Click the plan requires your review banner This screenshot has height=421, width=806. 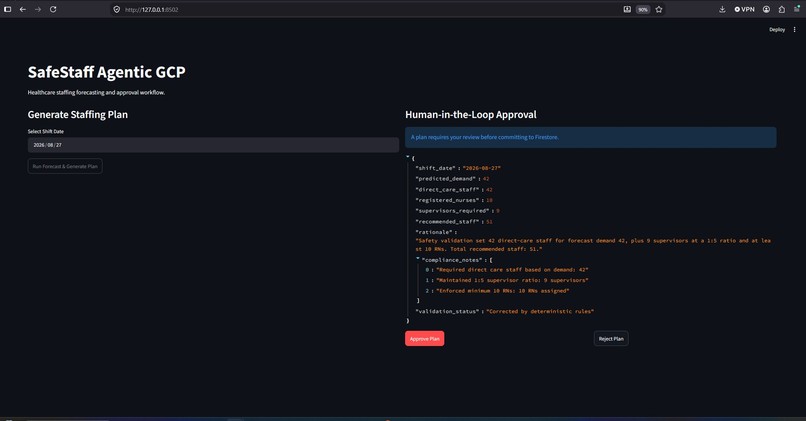coord(591,137)
